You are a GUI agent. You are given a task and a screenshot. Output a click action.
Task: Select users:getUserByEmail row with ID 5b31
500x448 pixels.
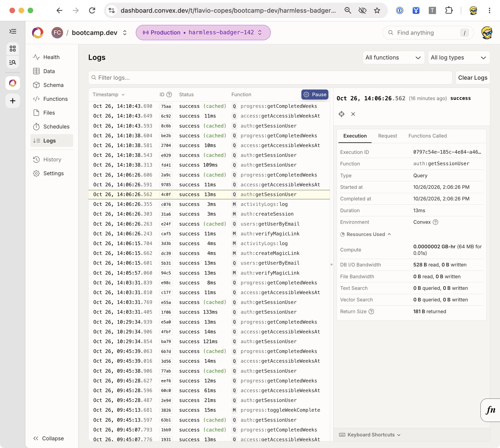point(209,263)
